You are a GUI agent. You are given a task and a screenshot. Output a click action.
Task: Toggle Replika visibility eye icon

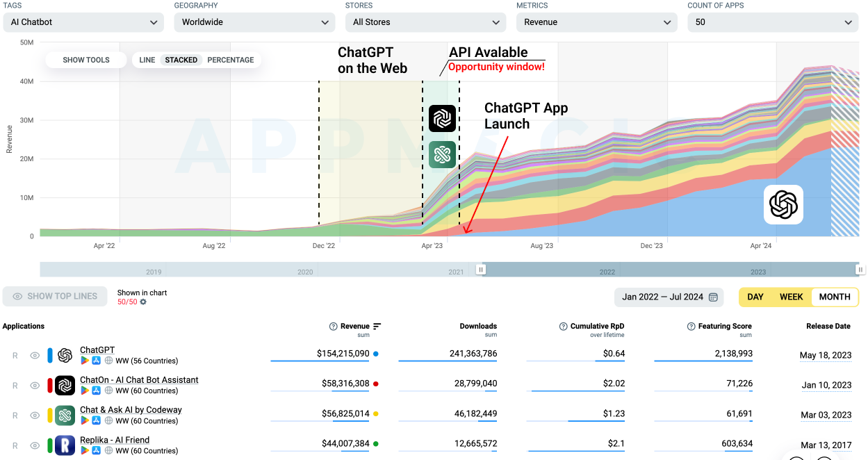pyautogui.click(x=35, y=445)
